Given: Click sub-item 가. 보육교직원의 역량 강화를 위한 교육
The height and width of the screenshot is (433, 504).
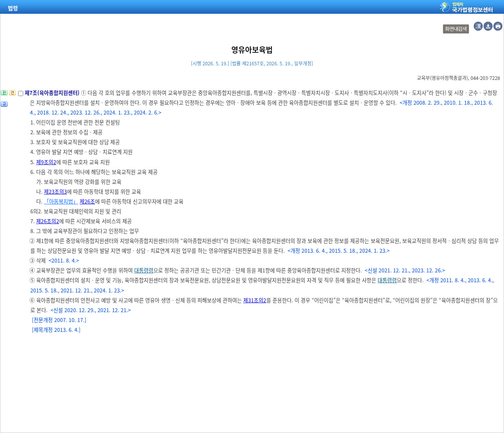Looking at the screenshot, I should 79,182.
